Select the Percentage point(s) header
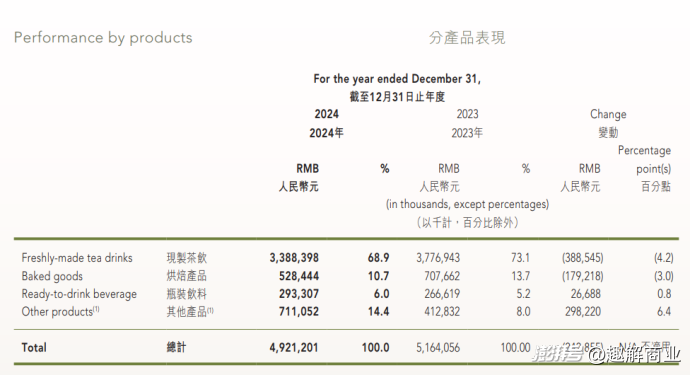Viewport: 690px width, 375px height. point(645,159)
